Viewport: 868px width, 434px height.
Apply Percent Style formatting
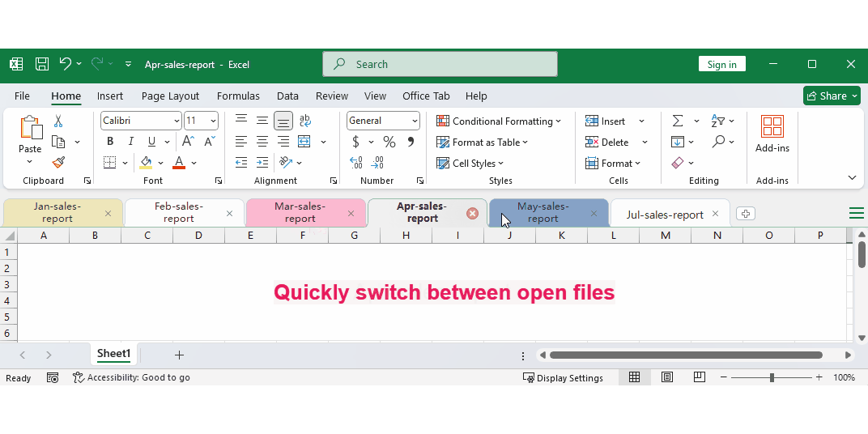tap(389, 142)
